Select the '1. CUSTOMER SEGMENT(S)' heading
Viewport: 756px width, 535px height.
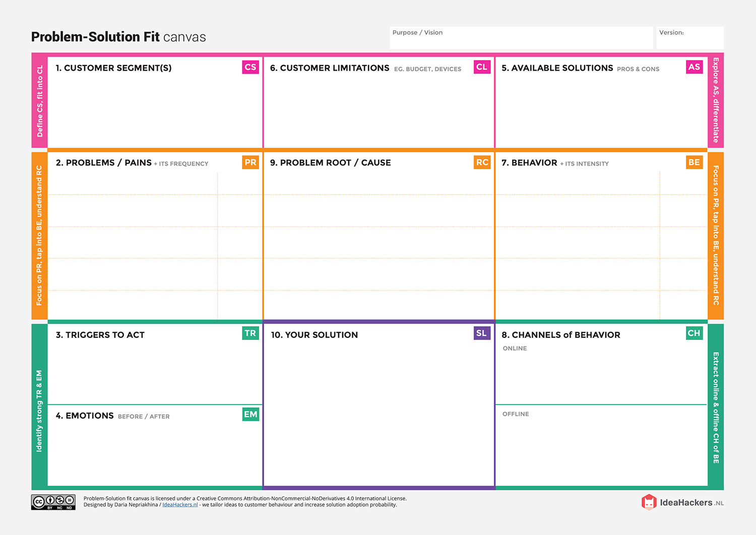tap(113, 68)
